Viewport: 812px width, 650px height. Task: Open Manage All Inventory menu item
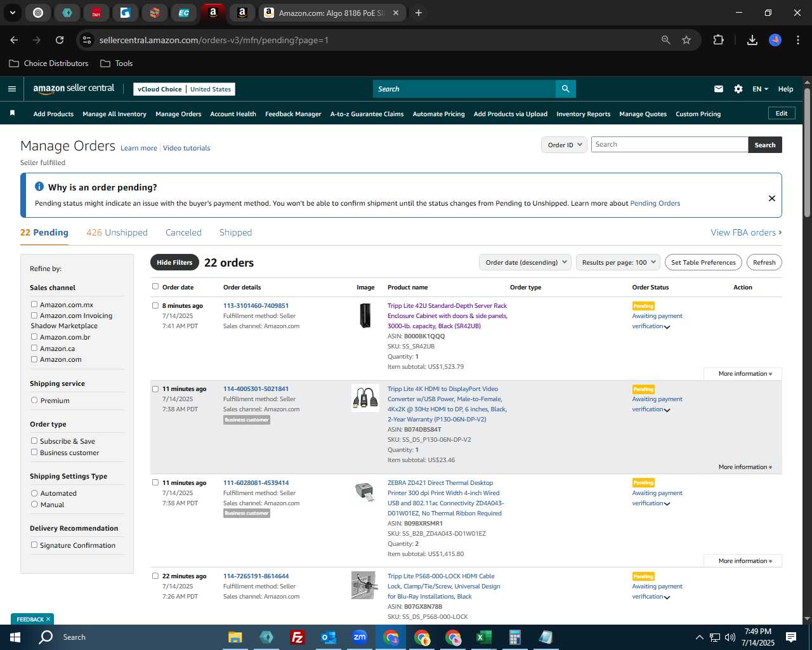point(114,114)
